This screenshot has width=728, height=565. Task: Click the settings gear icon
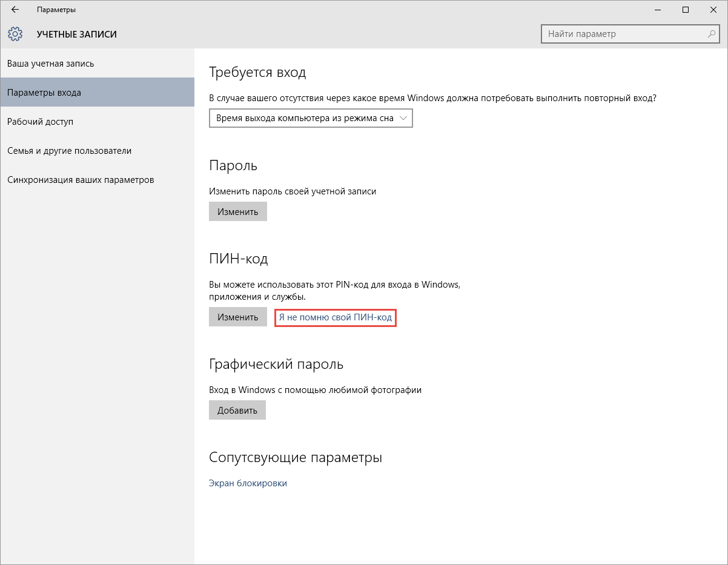(x=15, y=34)
